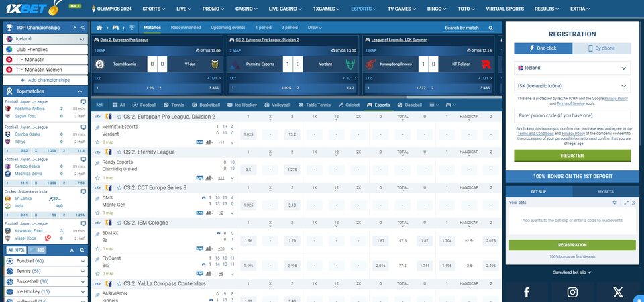
Task: Open the LIVE CASINO top menu
Action: 285,9
